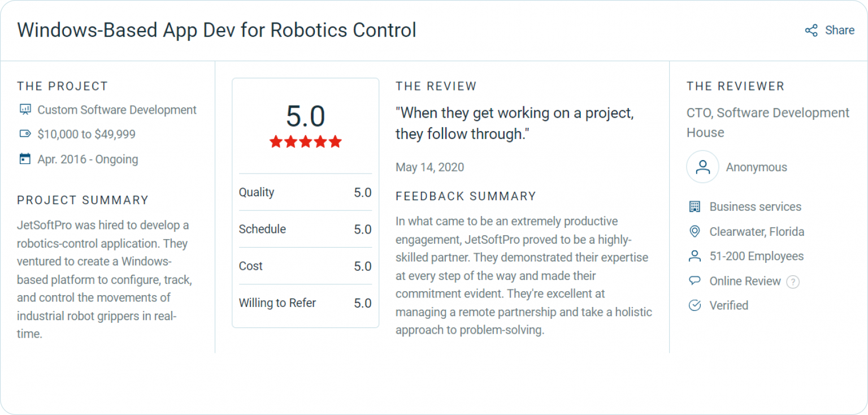The image size is (868, 415).
Task: Click the people icon next to 51-200 Employees
Action: point(696,256)
